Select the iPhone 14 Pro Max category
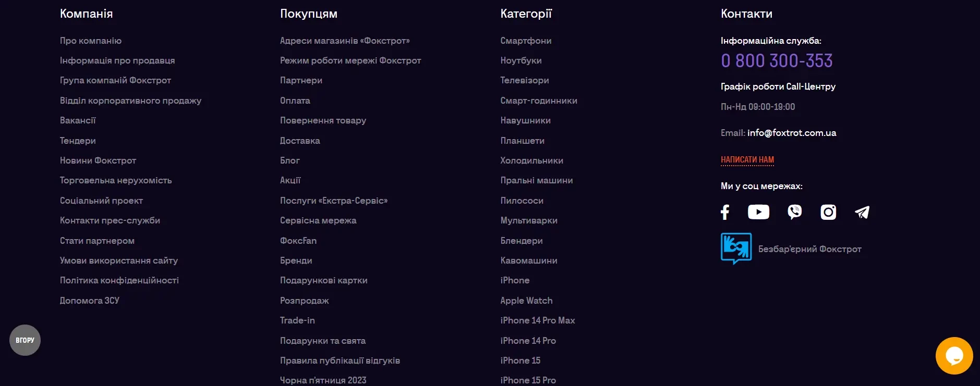The width and height of the screenshot is (980, 386). 537,320
